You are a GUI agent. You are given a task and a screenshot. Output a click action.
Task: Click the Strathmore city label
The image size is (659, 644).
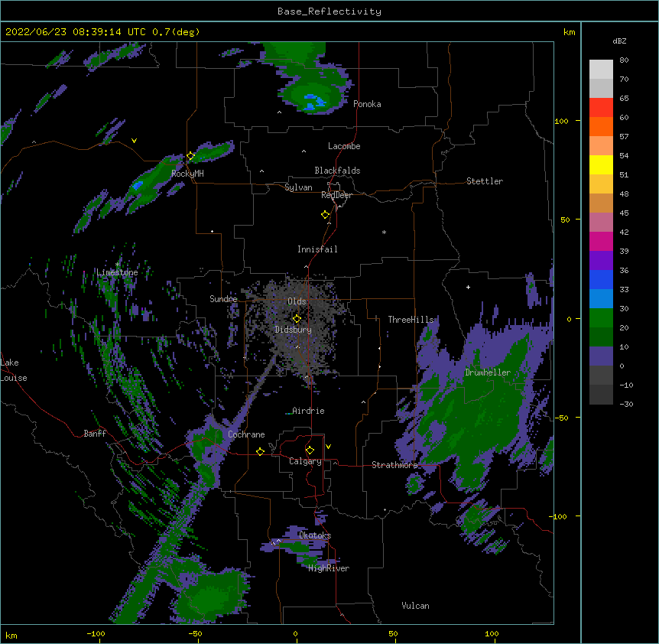pyautogui.click(x=394, y=465)
